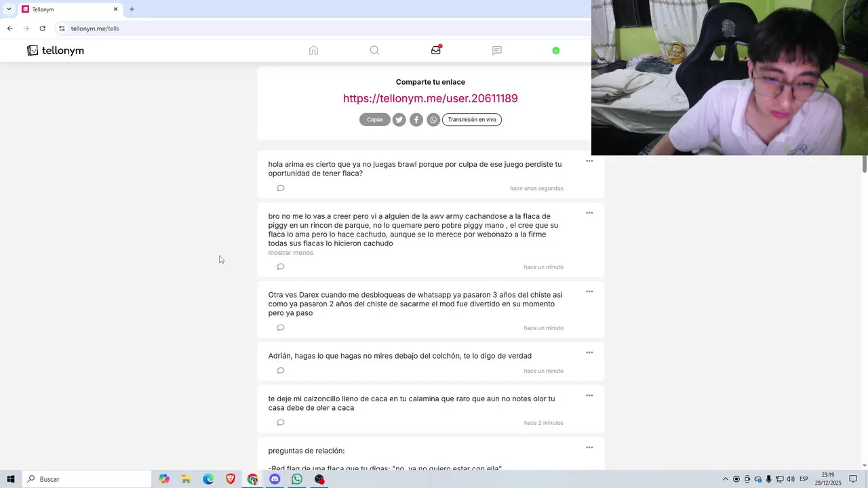This screenshot has height=488, width=868.
Task: Open the options menu for 'preguntas de relación' tell
Action: point(589,447)
